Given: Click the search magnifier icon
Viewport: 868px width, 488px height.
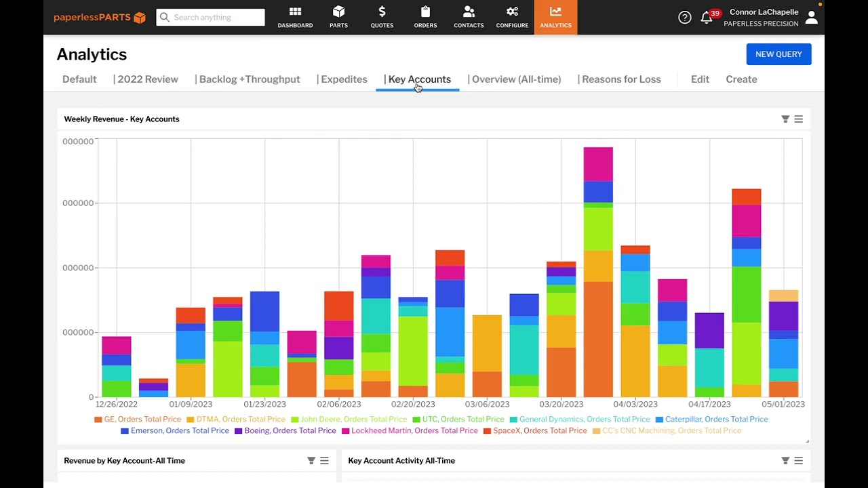Looking at the screenshot, I should [x=165, y=17].
